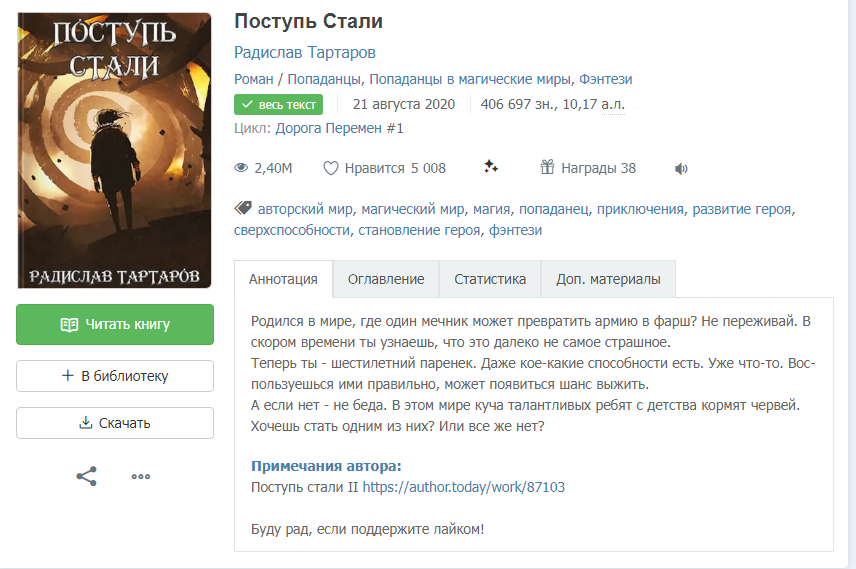Screen dimensions: 856x569
Task: Open Попаданцы в магические миры link
Action: click(470, 79)
